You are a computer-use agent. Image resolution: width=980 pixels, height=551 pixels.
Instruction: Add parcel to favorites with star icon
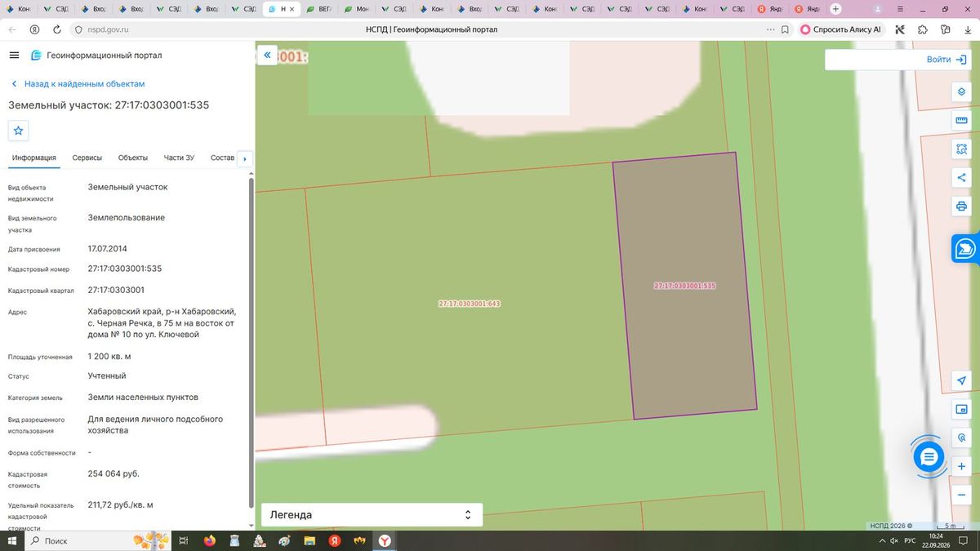[x=18, y=131]
